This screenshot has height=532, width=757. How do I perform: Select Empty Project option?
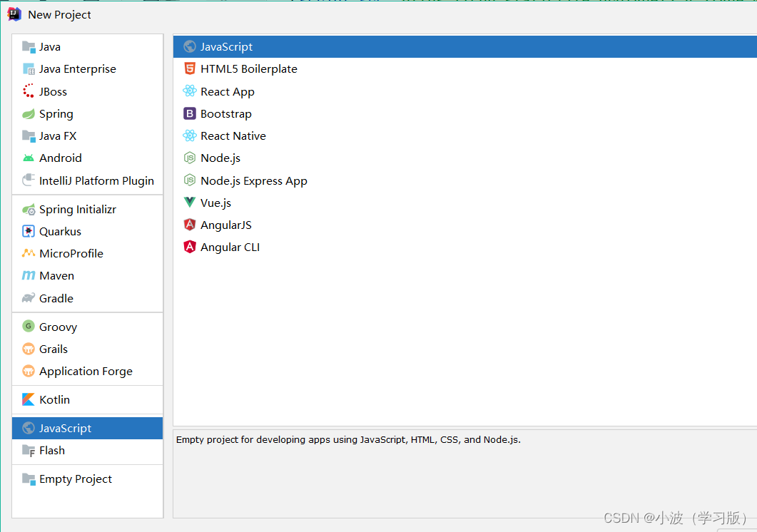[x=76, y=479]
